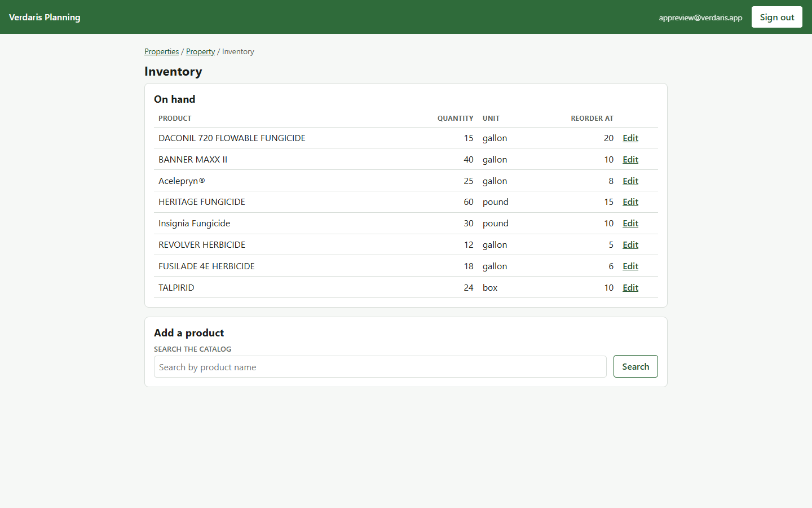Click the pound unit for Insignia Fungicide
The height and width of the screenshot is (508, 812).
click(496, 224)
